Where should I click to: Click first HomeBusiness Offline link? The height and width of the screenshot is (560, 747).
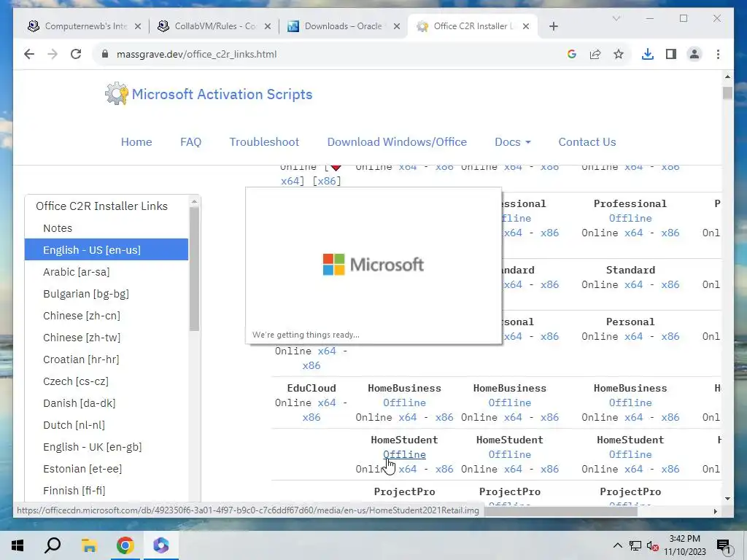404,402
